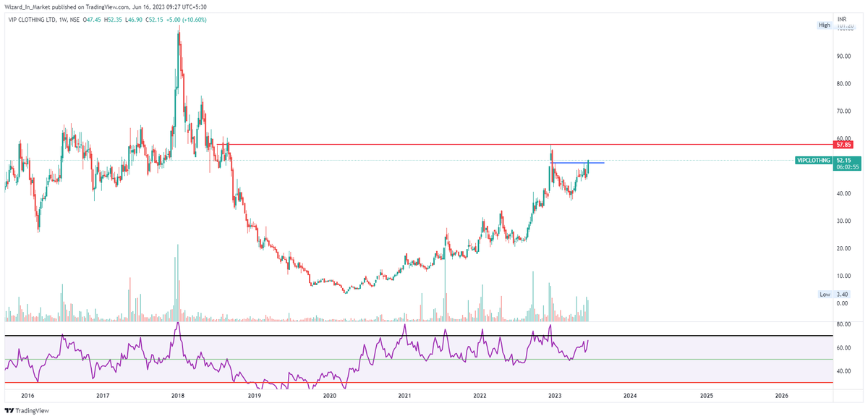868x419 pixels.
Task: Click the 2026 label on time axis
Action: pos(781,396)
